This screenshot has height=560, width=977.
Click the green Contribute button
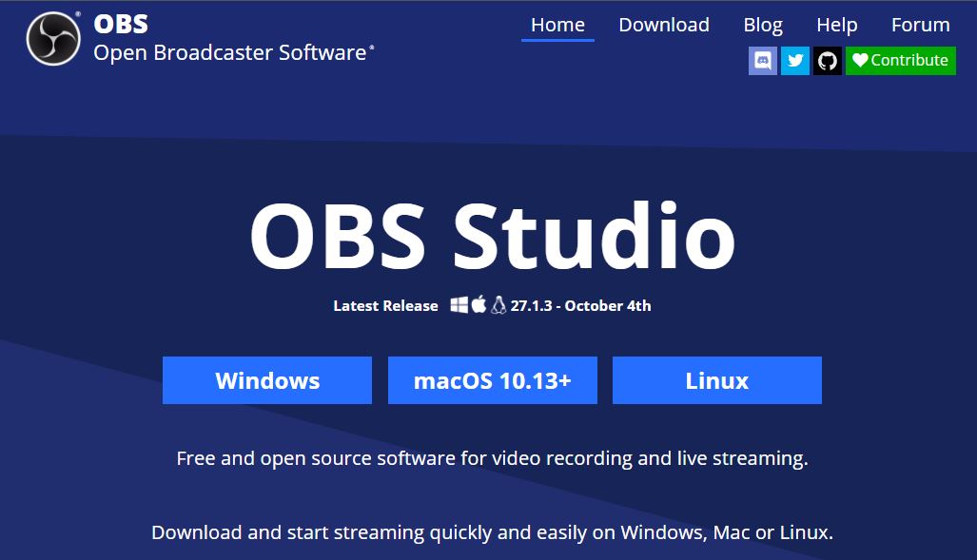[x=900, y=61]
